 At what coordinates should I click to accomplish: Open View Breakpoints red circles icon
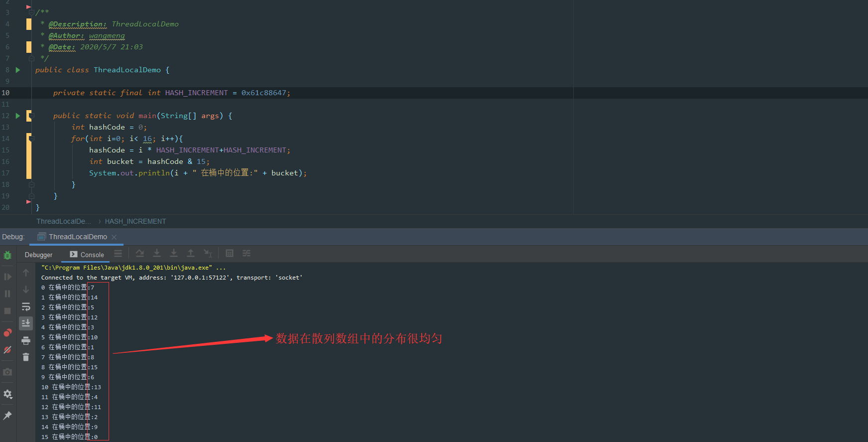pos(7,332)
